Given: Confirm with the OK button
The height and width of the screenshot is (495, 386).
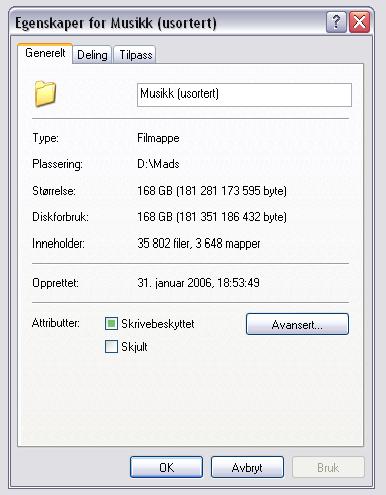Looking at the screenshot, I should [x=166, y=467].
